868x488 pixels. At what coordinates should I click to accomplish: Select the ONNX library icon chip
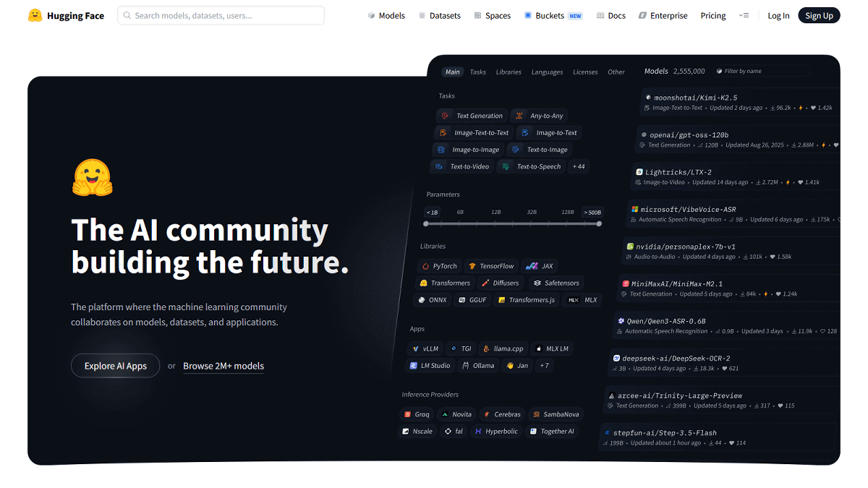pyautogui.click(x=432, y=299)
